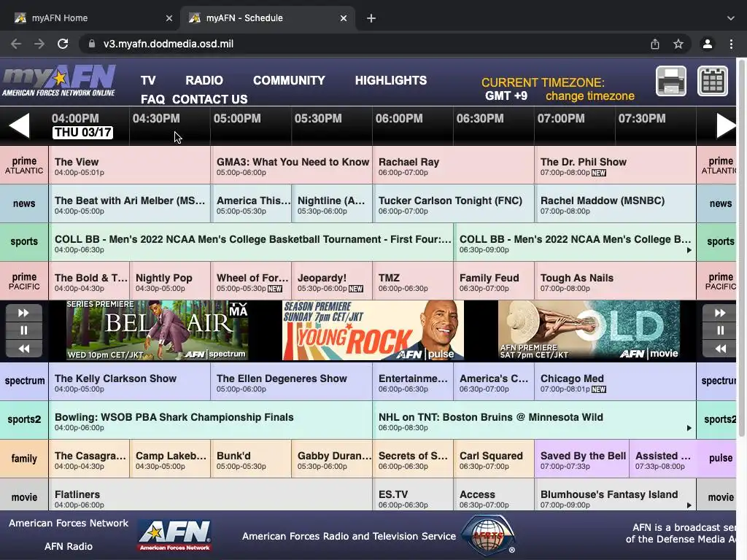The height and width of the screenshot is (560, 747).
Task: Open browser profile menu
Action: [x=708, y=44]
